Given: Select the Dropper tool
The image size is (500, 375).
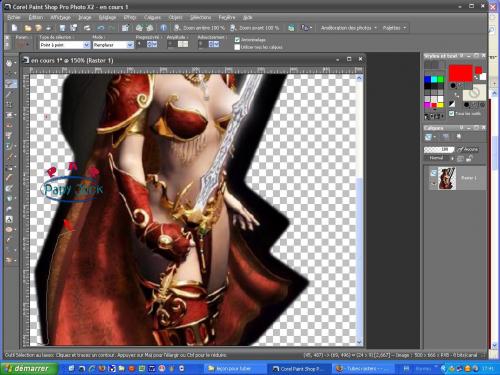Looking at the screenshot, I should [x=9, y=94].
